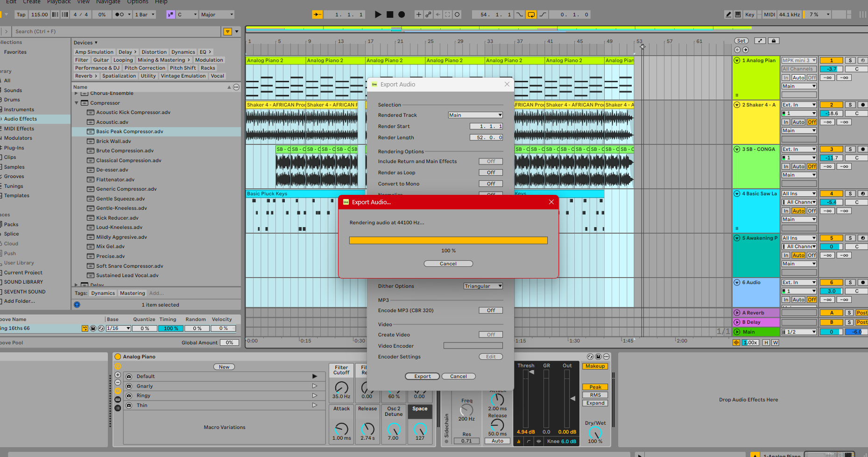Open the View menu
Screen dimensions: 868x457
[x=84, y=2]
